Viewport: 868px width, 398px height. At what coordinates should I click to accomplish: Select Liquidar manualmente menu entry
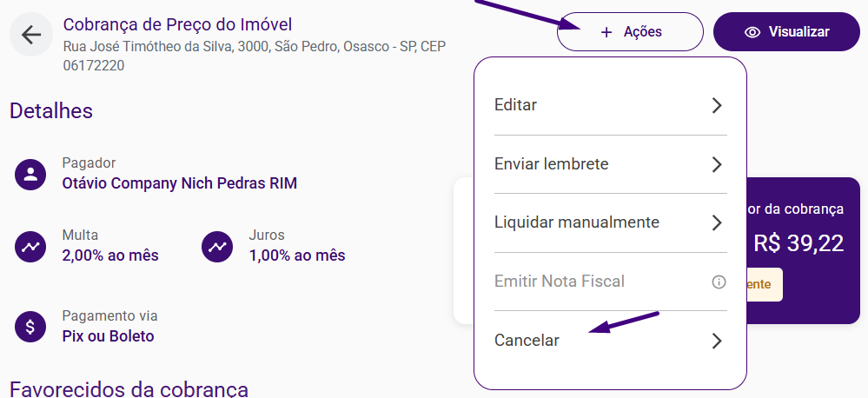610,222
